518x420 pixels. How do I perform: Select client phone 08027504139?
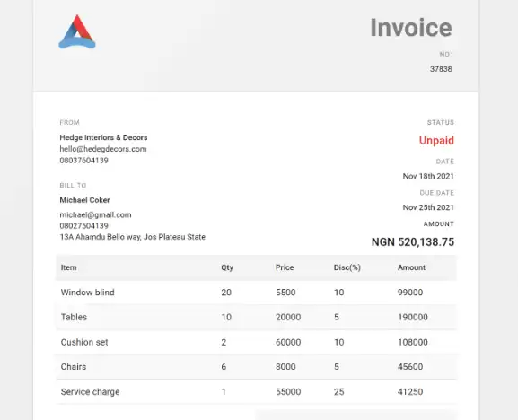(x=83, y=226)
